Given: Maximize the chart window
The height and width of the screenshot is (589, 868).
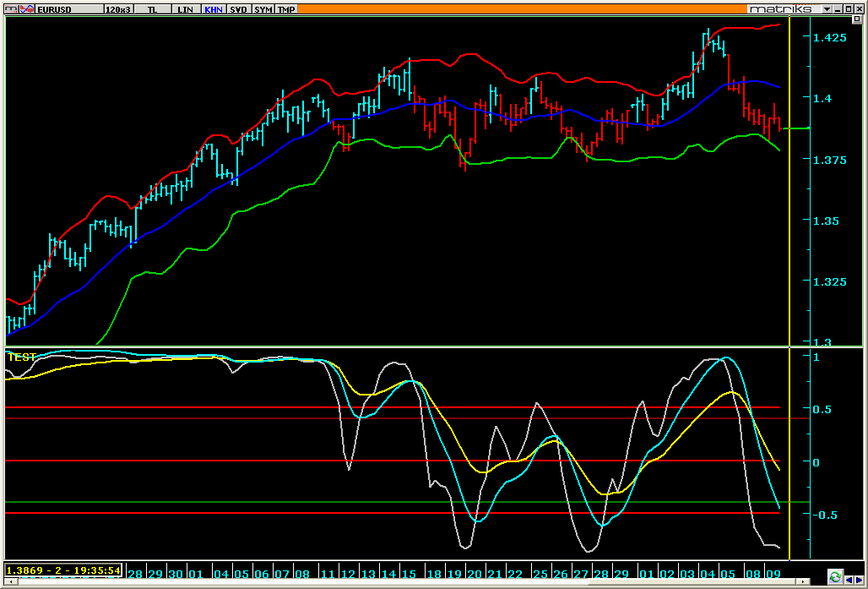Looking at the screenshot, I should click(847, 8).
